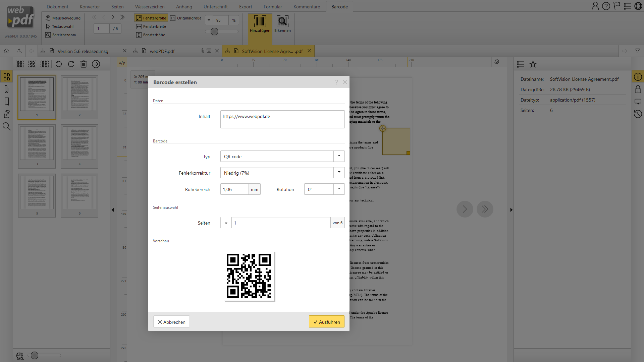This screenshot has width=644, height=362.
Task: Open the webPDF.pdf document tab
Action: click(162, 51)
